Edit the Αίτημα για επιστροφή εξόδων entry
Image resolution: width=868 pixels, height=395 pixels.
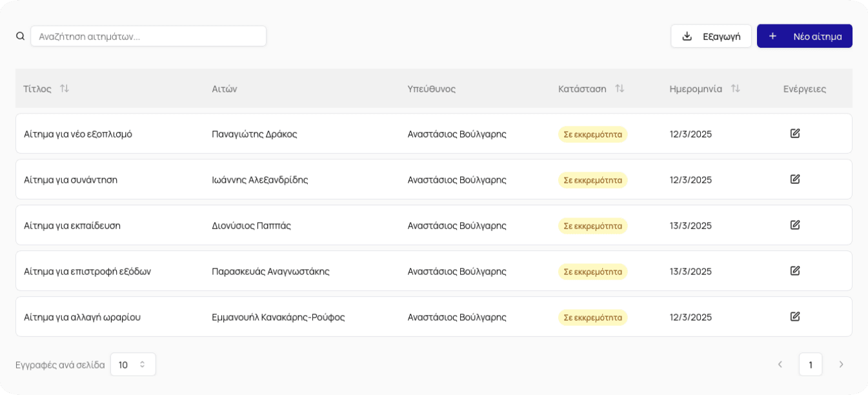point(795,271)
